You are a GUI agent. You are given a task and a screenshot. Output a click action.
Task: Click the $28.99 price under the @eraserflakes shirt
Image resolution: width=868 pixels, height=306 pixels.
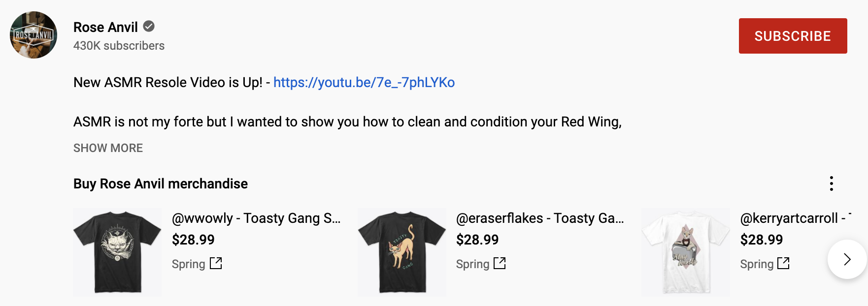477,240
